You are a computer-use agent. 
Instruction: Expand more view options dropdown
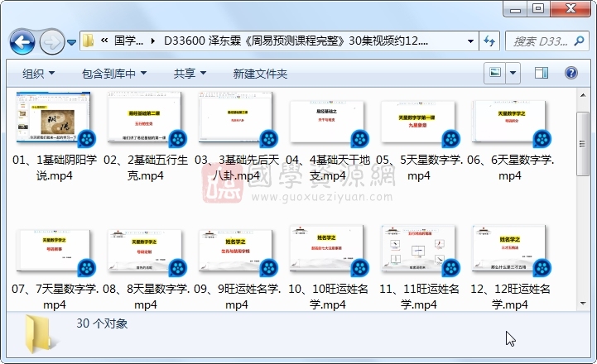tap(513, 73)
